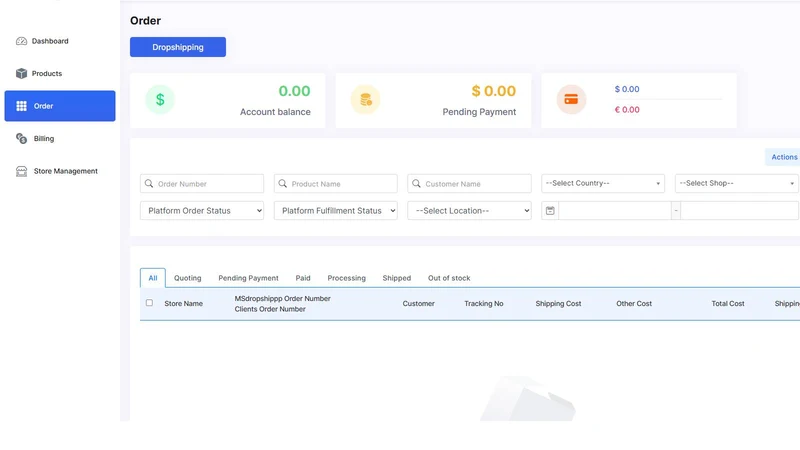Open Store Management in the sidebar
Viewport: 800px width, 450px height.
pyautogui.click(x=66, y=171)
